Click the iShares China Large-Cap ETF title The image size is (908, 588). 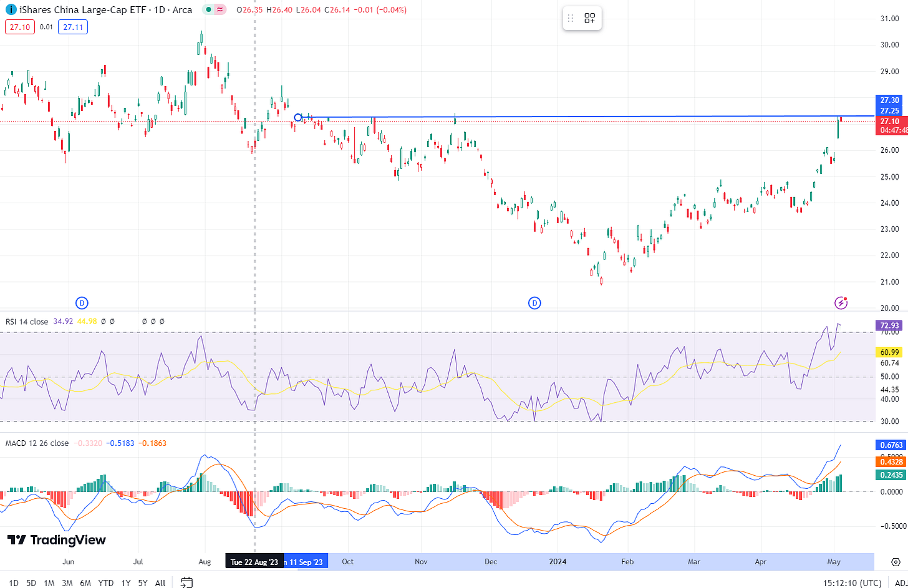(x=82, y=10)
